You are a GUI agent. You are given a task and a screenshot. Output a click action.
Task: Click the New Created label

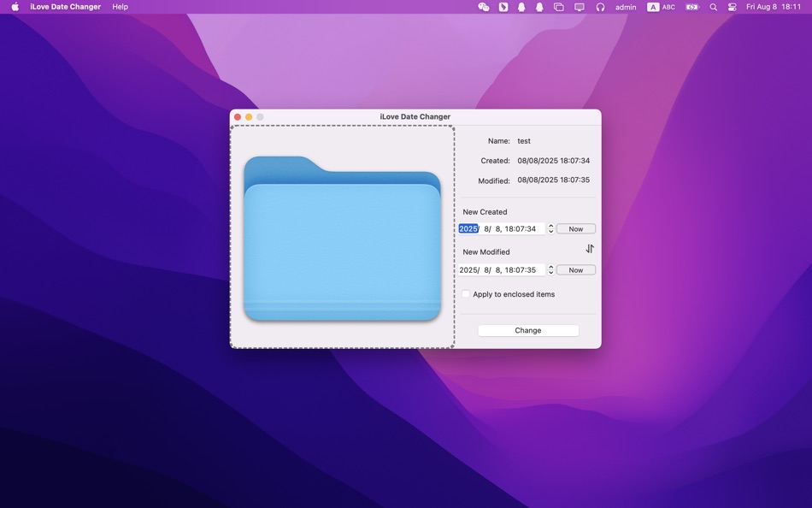point(485,212)
